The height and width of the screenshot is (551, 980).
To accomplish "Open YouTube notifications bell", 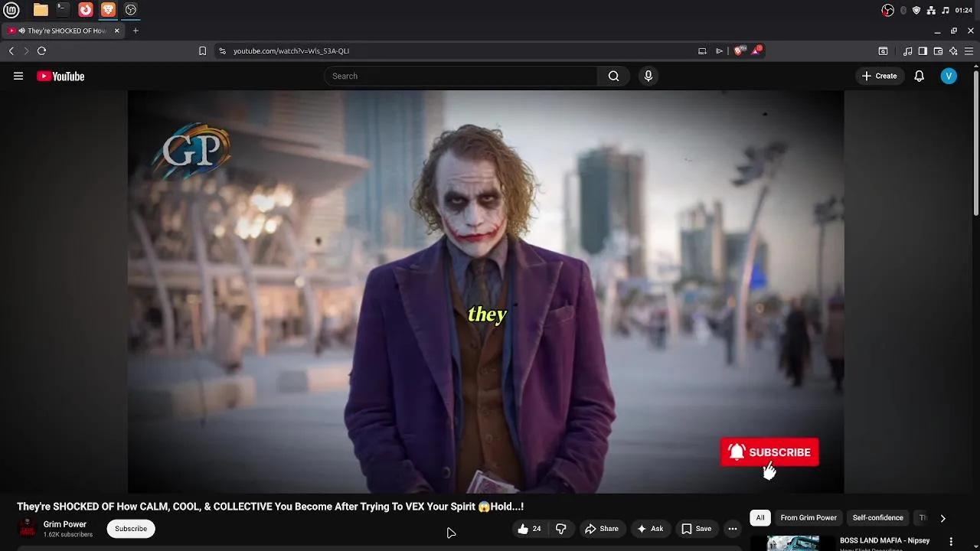I will (920, 76).
